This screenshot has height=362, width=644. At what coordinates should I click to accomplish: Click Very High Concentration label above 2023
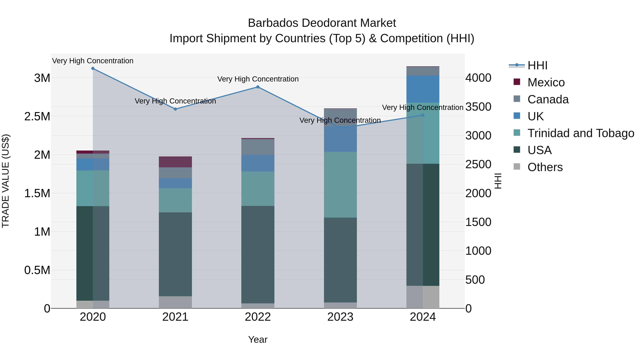click(340, 120)
